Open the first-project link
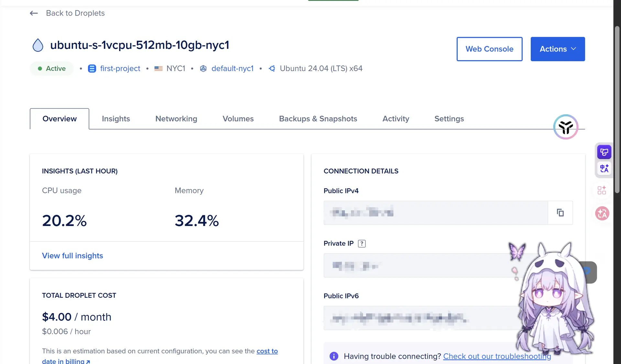Viewport: 621px width, 364px height. pyautogui.click(x=120, y=69)
